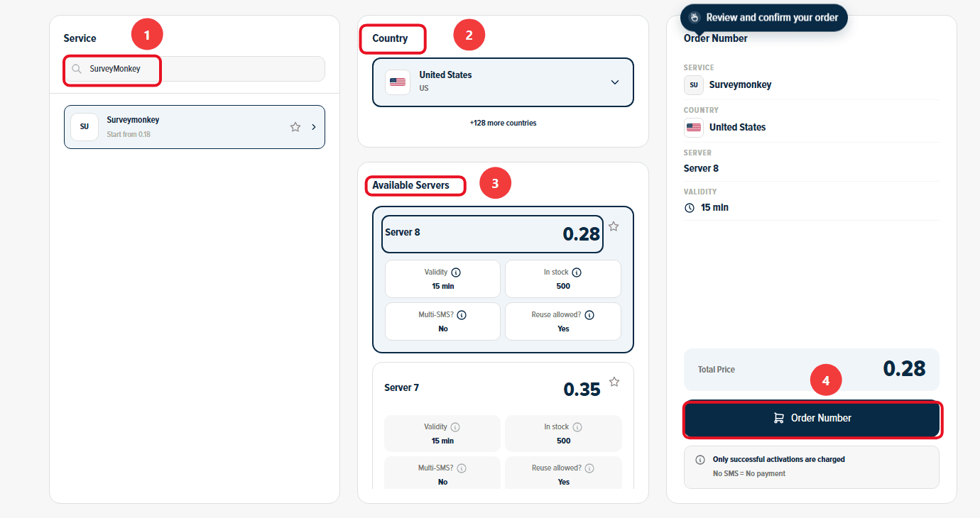Click the Total Price value 0.28
This screenshot has height=518, width=980.
pos(904,368)
